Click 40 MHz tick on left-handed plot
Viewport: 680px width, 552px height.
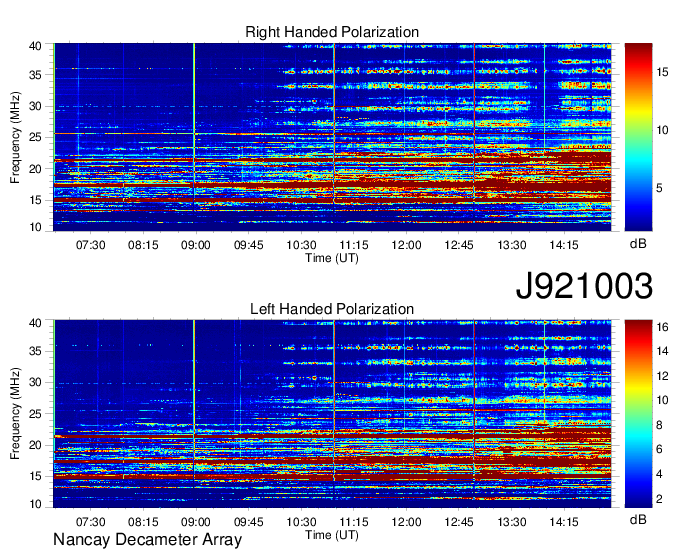35,323
